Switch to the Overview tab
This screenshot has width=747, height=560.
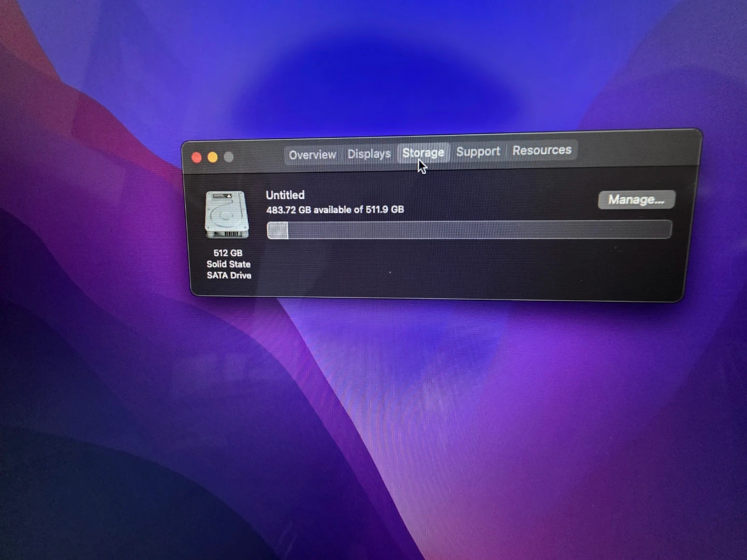coord(312,155)
